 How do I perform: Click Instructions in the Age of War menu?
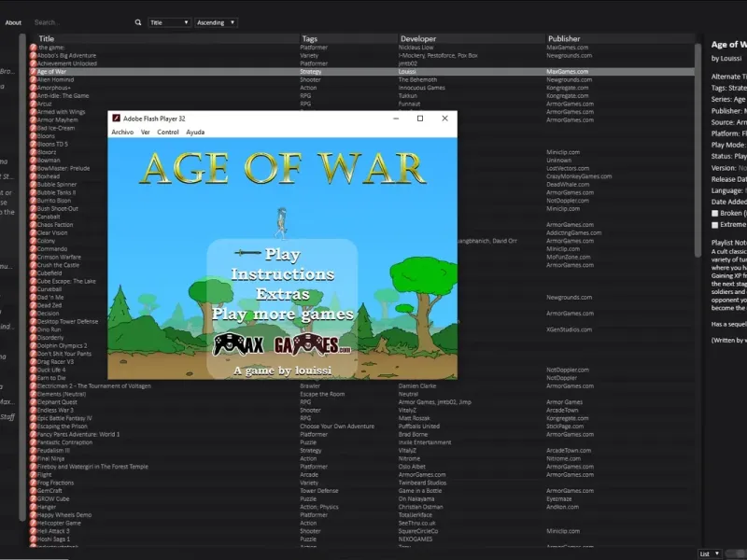[x=283, y=274]
